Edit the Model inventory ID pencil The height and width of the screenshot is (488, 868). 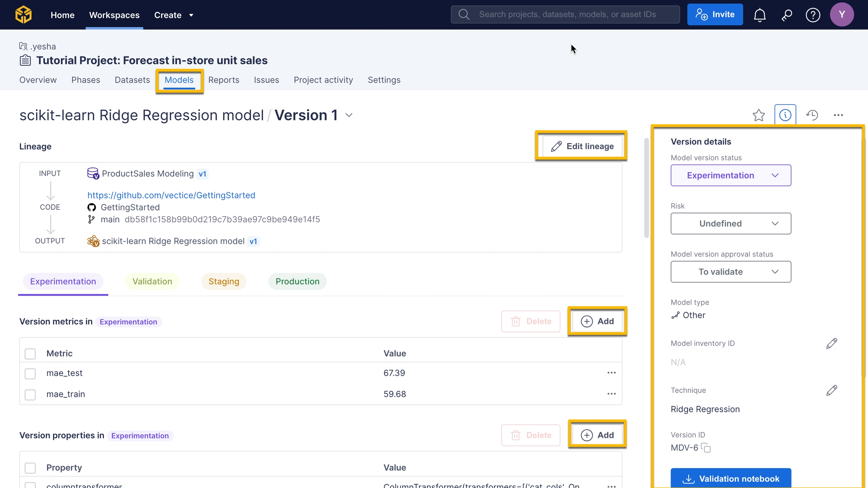tap(831, 343)
